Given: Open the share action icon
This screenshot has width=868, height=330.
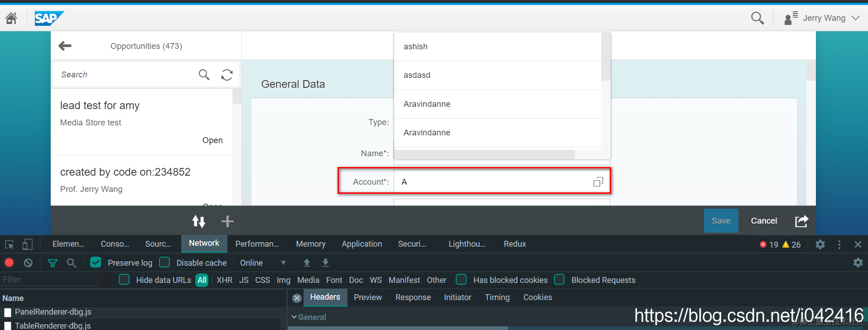Looking at the screenshot, I should click(801, 221).
